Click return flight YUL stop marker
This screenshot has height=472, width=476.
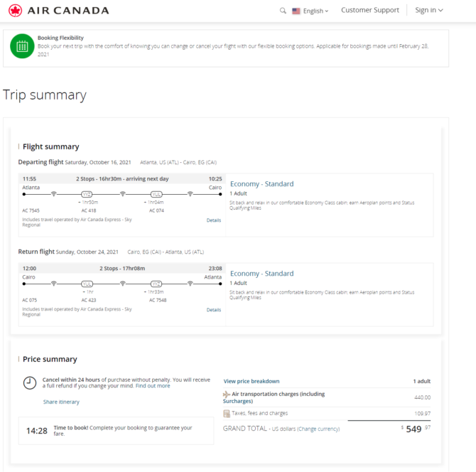(x=87, y=284)
